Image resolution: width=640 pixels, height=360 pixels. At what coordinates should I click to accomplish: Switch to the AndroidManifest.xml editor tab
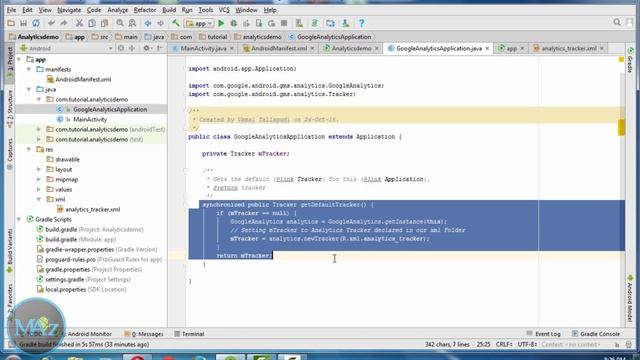coord(278,48)
